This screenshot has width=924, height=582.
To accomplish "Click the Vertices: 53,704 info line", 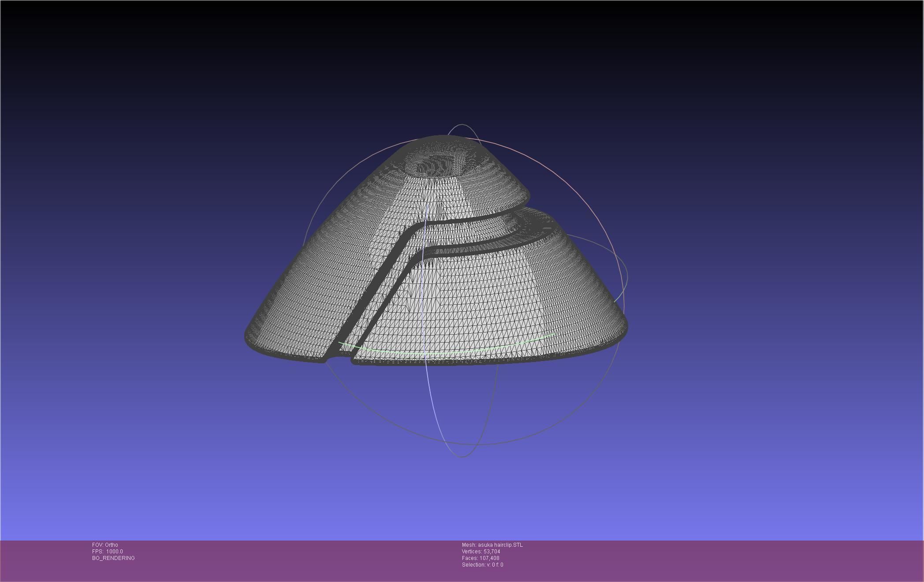I will (481, 552).
